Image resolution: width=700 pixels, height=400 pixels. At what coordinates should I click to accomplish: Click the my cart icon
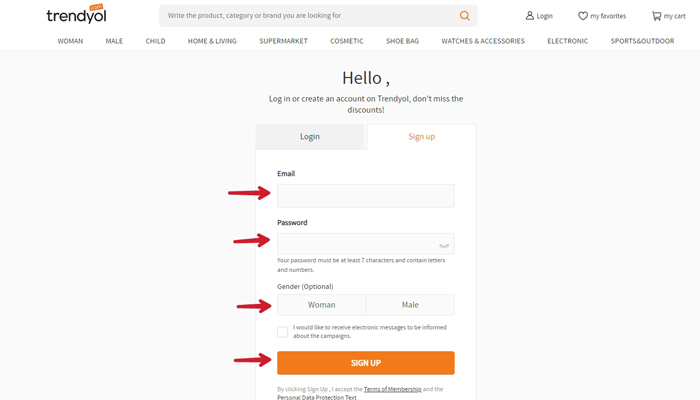tap(656, 16)
